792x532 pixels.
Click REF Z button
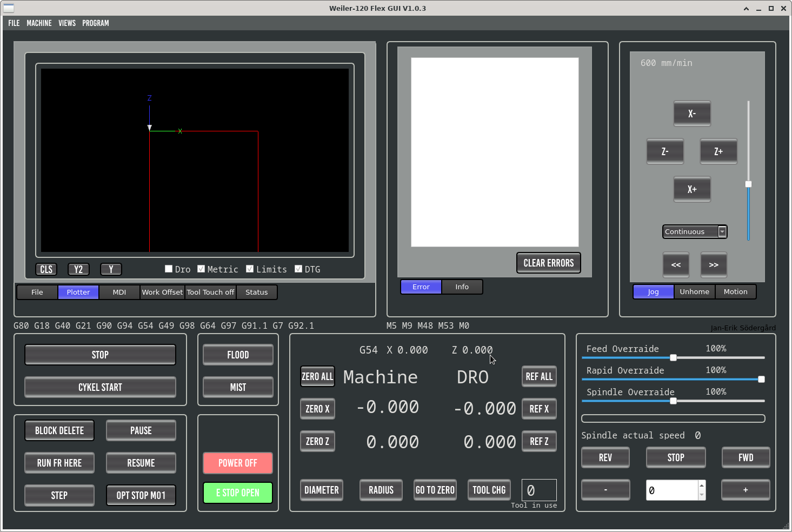point(539,441)
